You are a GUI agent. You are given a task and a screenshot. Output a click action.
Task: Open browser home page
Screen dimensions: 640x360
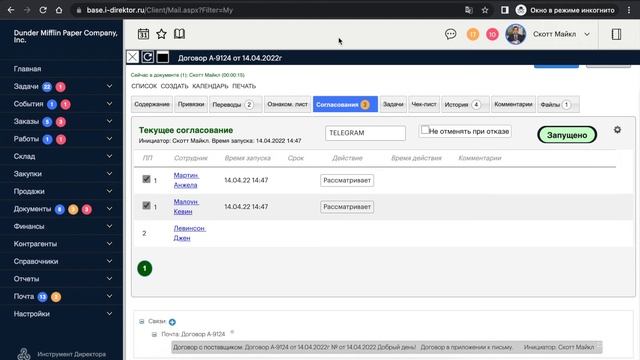click(59, 10)
